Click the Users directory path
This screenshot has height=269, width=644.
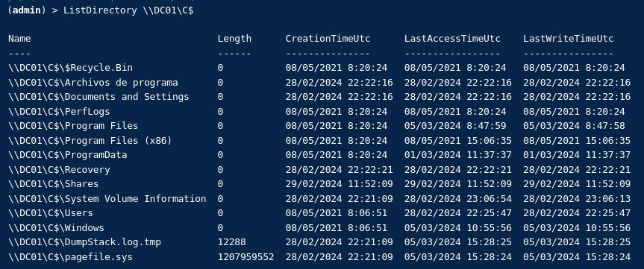click(x=51, y=213)
